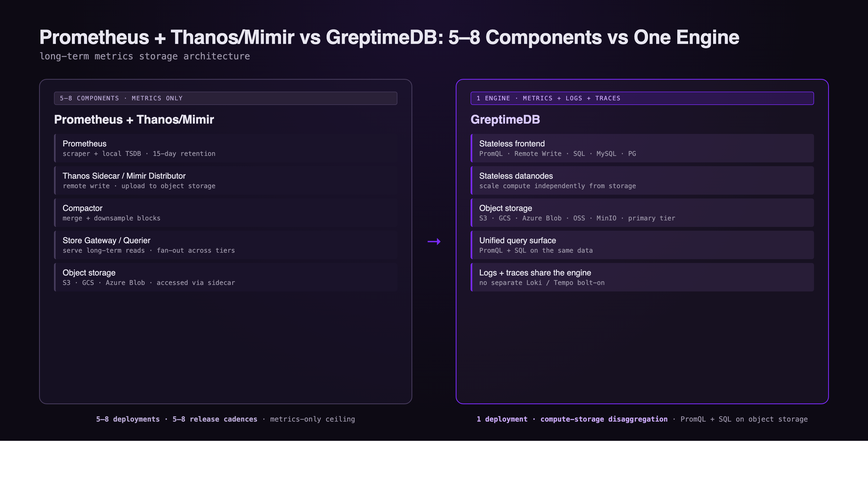
Task: Select the subtitle 'long-term metrics storage architecture'
Action: coord(145,56)
